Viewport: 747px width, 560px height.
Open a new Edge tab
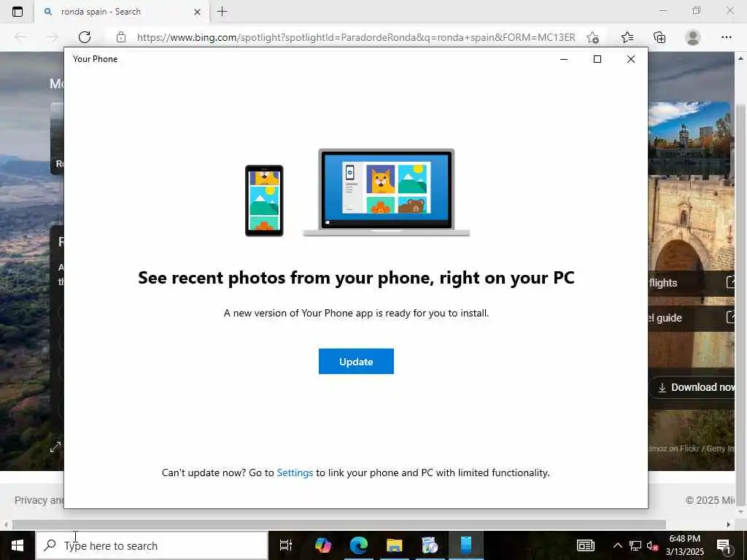[222, 12]
